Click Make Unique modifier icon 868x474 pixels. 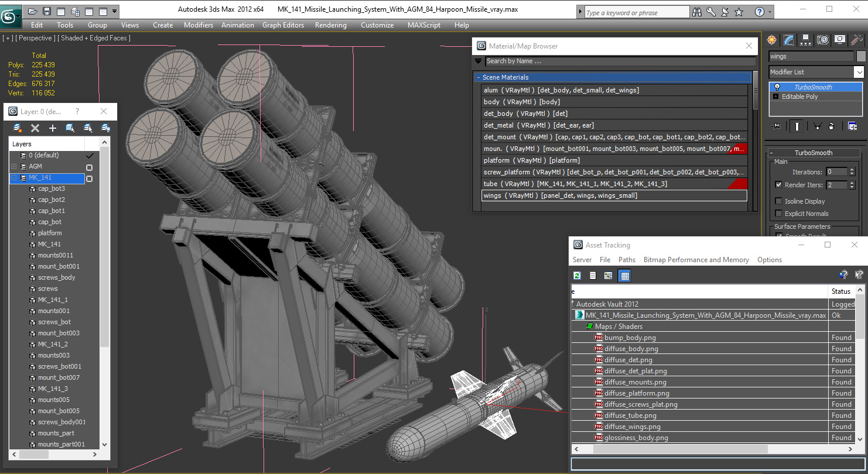(x=817, y=126)
